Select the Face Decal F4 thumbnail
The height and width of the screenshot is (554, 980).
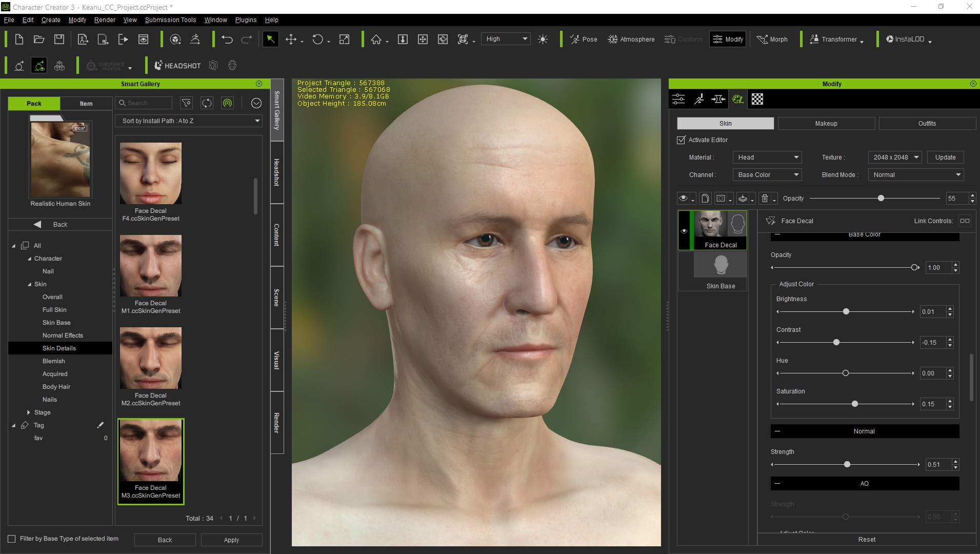[x=151, y=173]
